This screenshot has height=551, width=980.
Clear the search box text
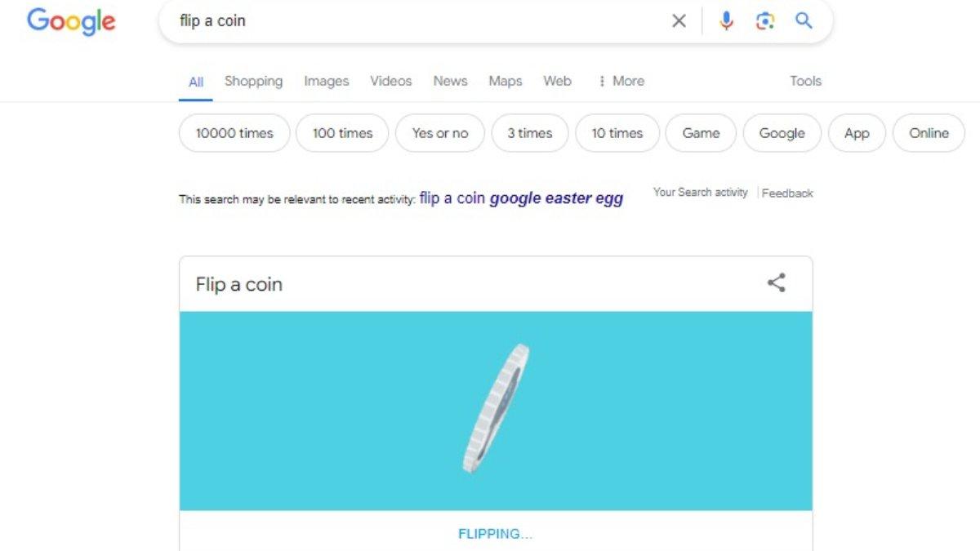[679, 21]
